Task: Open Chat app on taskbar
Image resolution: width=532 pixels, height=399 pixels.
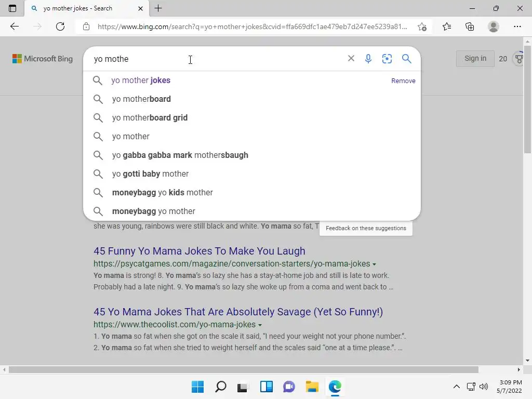Action: (x=289, y=387)
